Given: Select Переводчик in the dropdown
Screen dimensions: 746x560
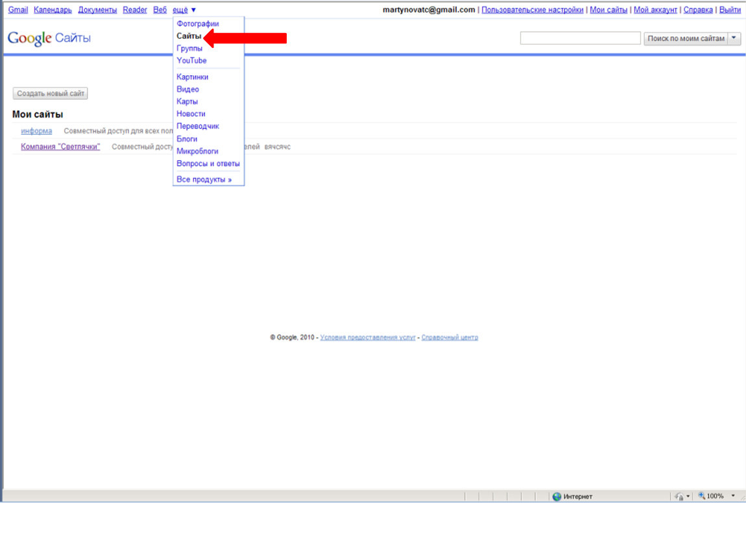Looking at the screenshot, I should [x=197, y=126].
